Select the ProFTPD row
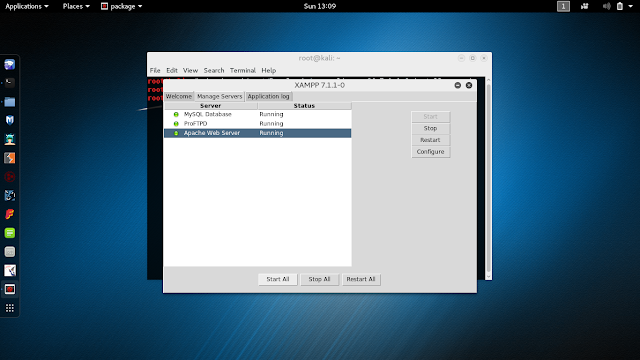 click(x=258, y=124)
